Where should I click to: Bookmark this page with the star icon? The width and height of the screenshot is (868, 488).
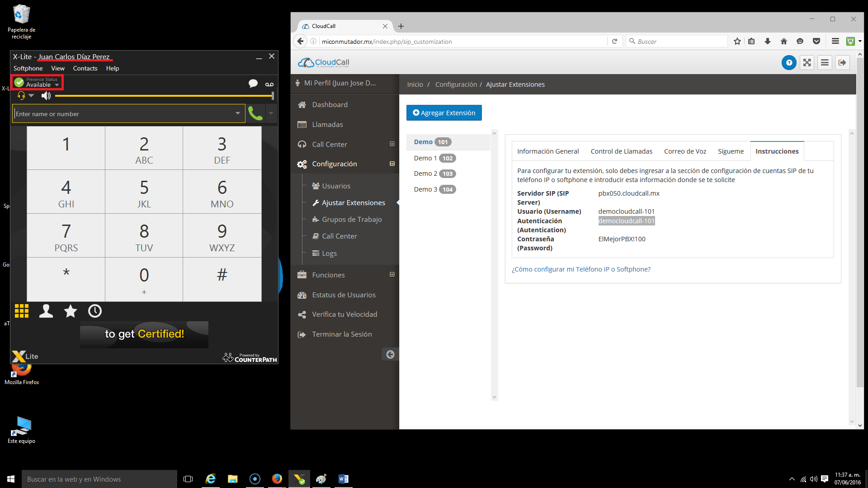[737, 41]
